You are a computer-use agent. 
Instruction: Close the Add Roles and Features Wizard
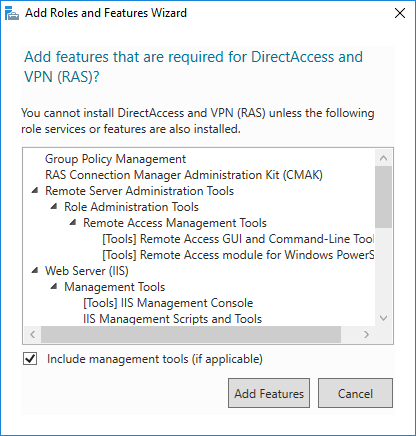pos(400,13)
